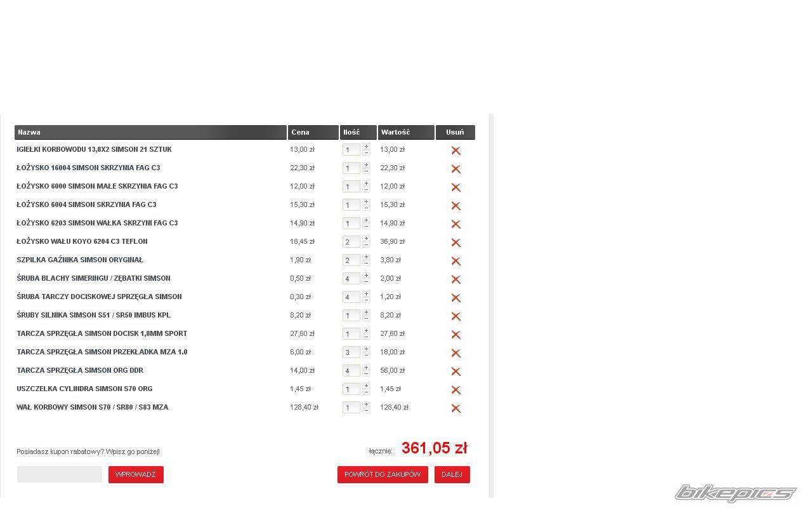812x508 pixels.
Task: Open product ŁOŻYSKO 6004 SIMSON SKRZYNIA FAG C3
Action: tap(86, 204)
